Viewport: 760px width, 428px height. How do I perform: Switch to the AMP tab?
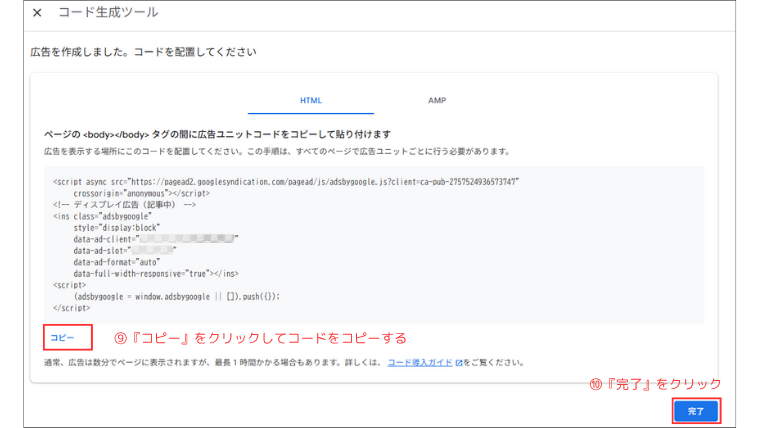point(437,100)
